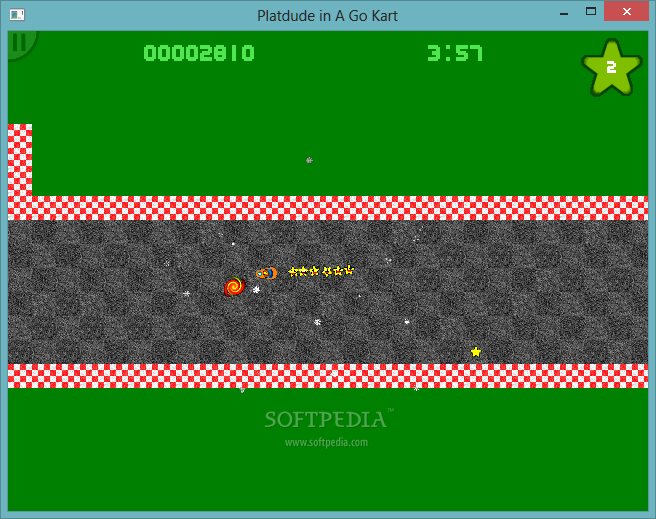Click the timer showing 3:57
Screen dimensions: 656x519
455,53
